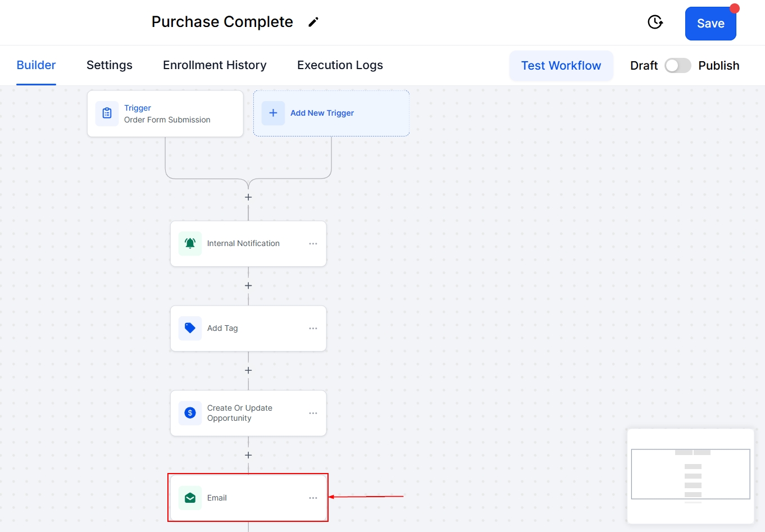Click the Opportunity dollar sign icon
The image size is (765, 532).
(x=190, y=413)
